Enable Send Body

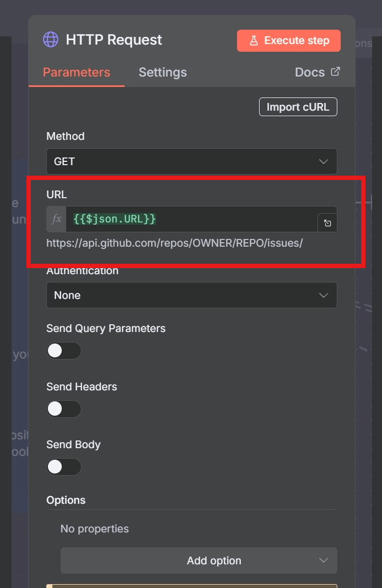[64, 466]
